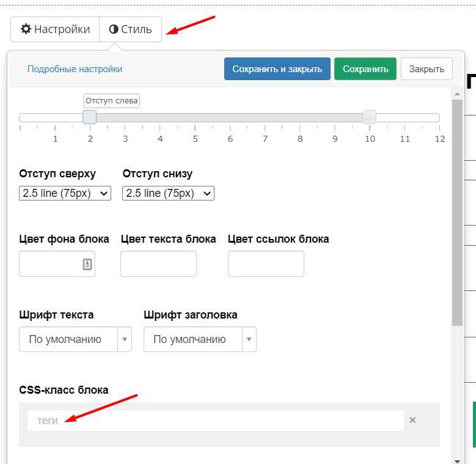The height and width of the screenshot is (464, 476).
Task: Click the icon inside Цвет фона блока field
Action: [x=87, y=264]
